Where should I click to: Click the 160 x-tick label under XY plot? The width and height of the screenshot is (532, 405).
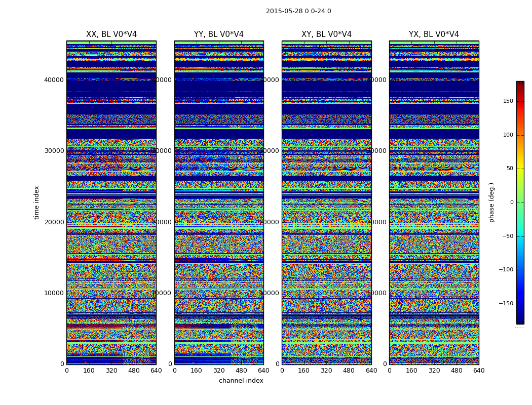click(304, 371)
